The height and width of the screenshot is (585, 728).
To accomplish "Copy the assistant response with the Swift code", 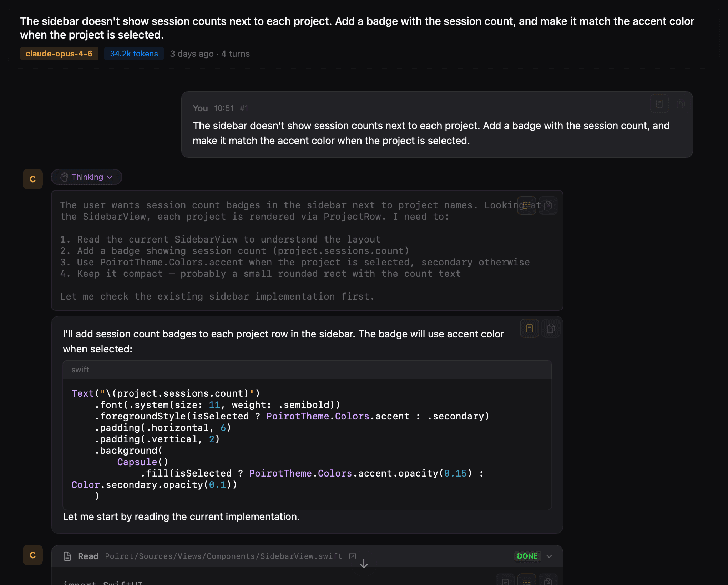I will click(x=551, y=328).
